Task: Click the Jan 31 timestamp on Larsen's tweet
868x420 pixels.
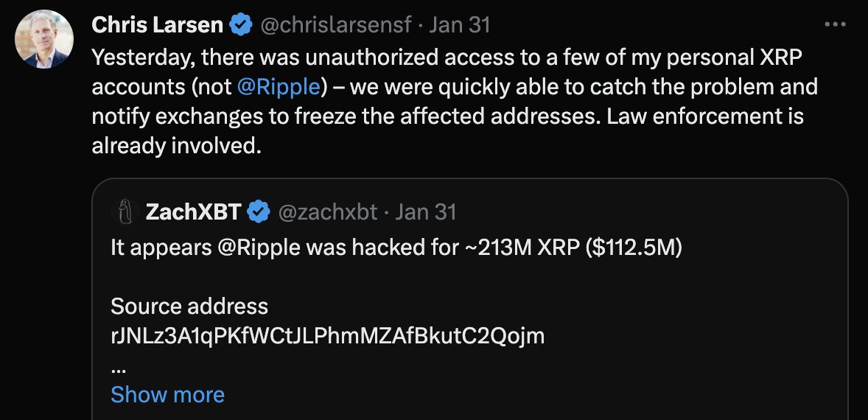Action: 459,25
